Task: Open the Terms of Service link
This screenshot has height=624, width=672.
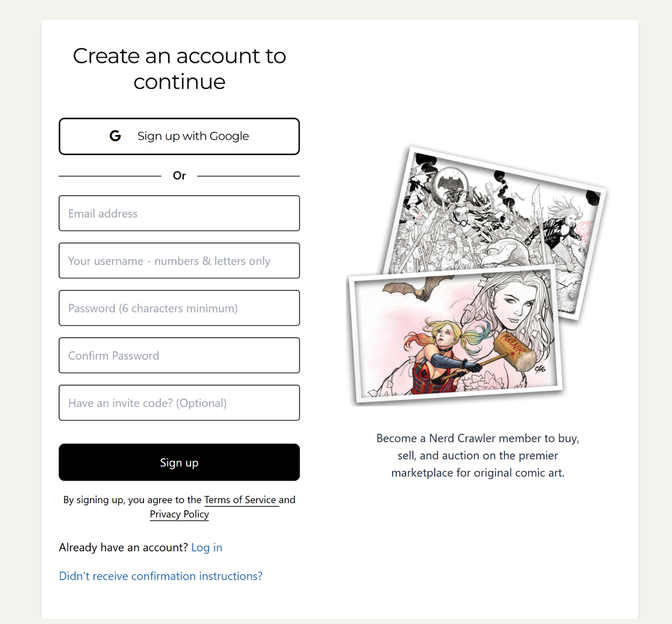Action: [240, 500]
